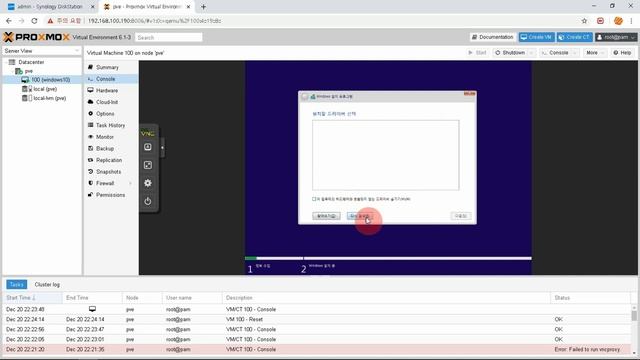Open root@pam user menu
Viewport: 640px width, 360px height.
click(616, 37)
